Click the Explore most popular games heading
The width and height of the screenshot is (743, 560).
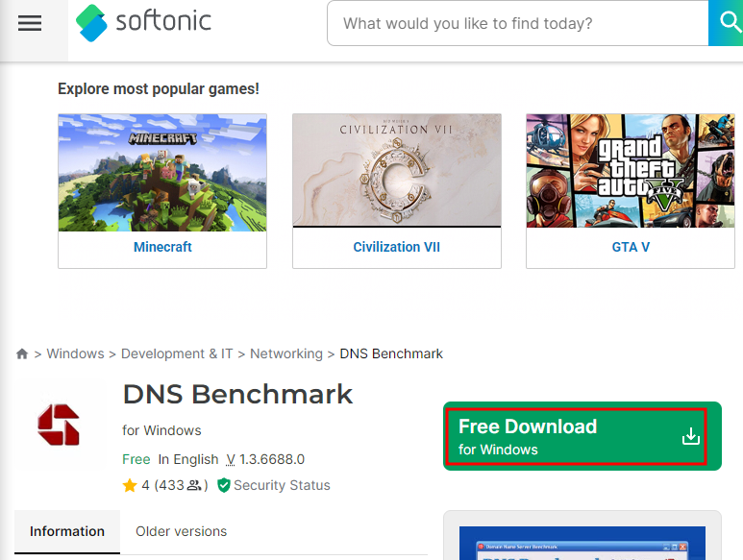159,88
